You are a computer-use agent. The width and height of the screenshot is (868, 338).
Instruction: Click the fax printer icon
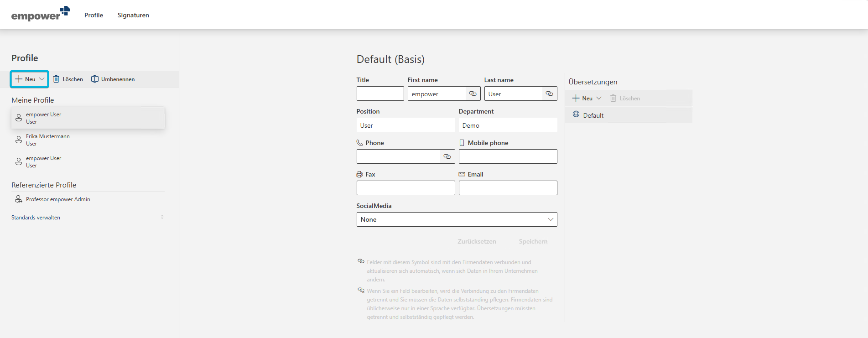(359, 174)
